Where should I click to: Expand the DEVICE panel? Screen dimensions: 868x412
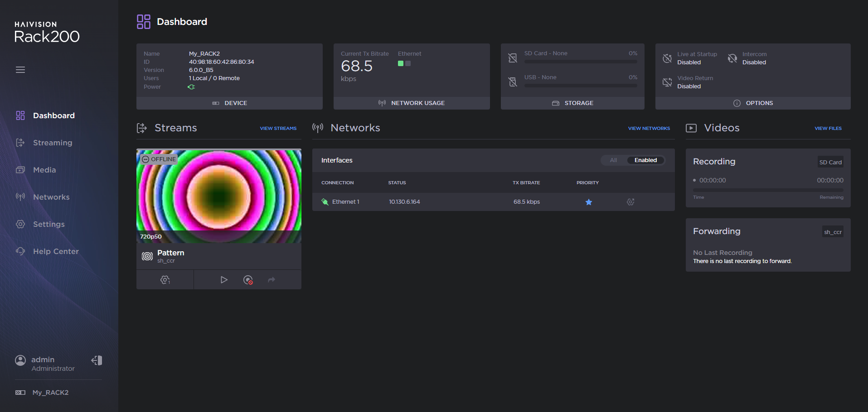(230, 103)
